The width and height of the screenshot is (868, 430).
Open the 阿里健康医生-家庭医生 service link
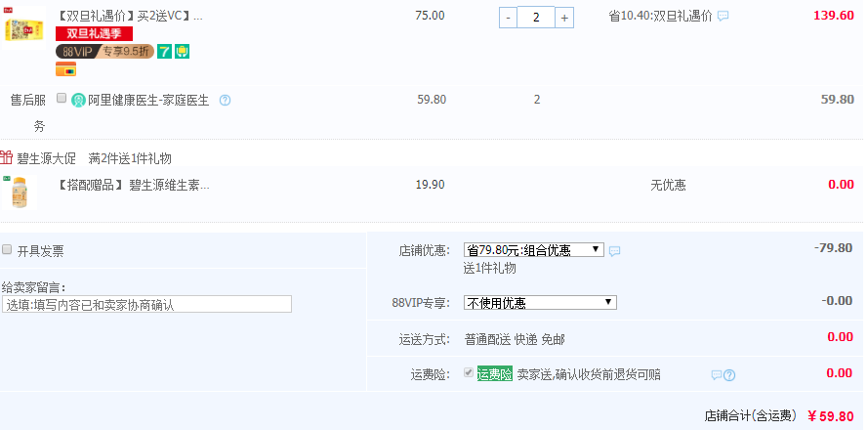(148, 101)
